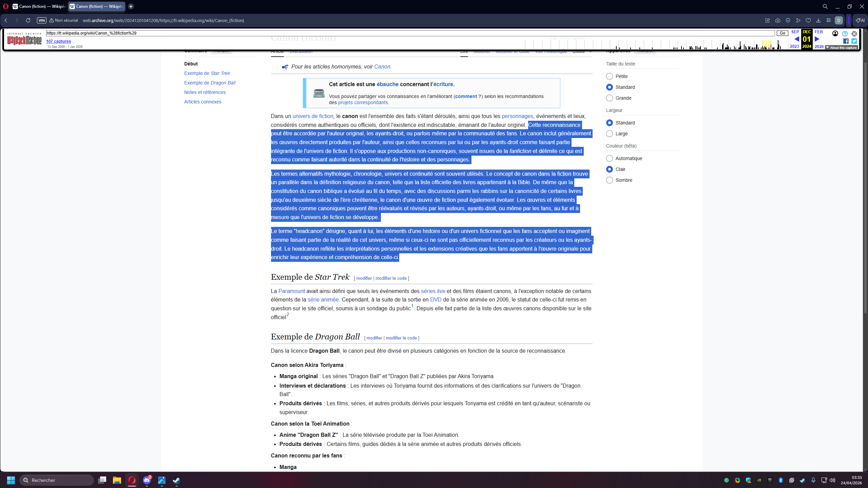The height and width of the screenshot is (488, 868).
Task: Jump to FEB 2026 capture
Action: pyautogui.click(x=819, y=39)
